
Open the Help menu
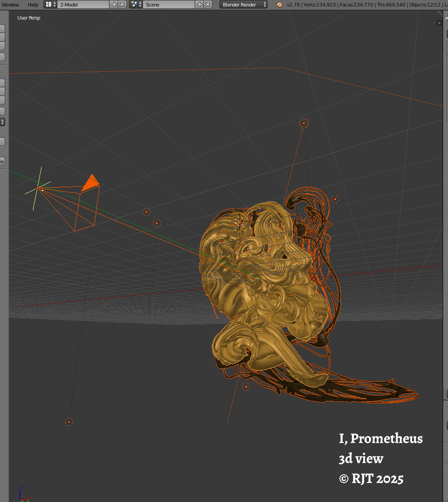click(33, 4)
